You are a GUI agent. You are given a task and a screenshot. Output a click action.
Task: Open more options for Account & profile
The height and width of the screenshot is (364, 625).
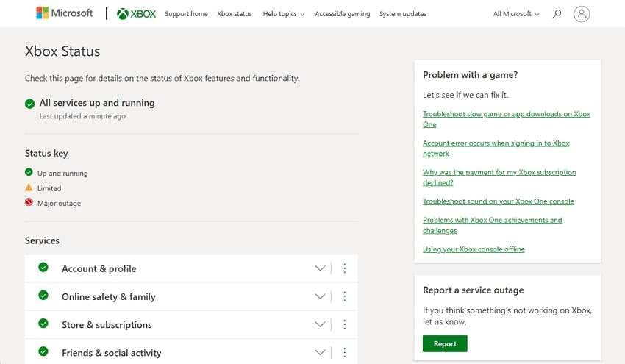tap(344, 268)
